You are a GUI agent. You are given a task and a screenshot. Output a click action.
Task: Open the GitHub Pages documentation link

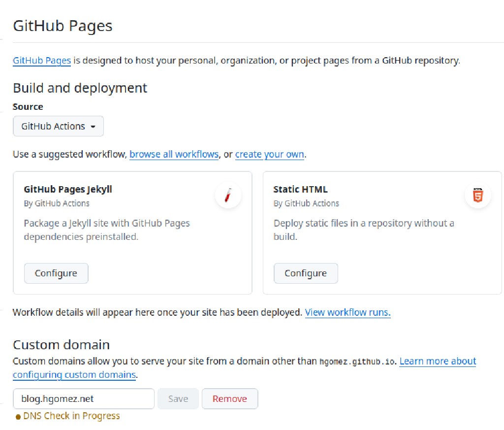(42, 61)
